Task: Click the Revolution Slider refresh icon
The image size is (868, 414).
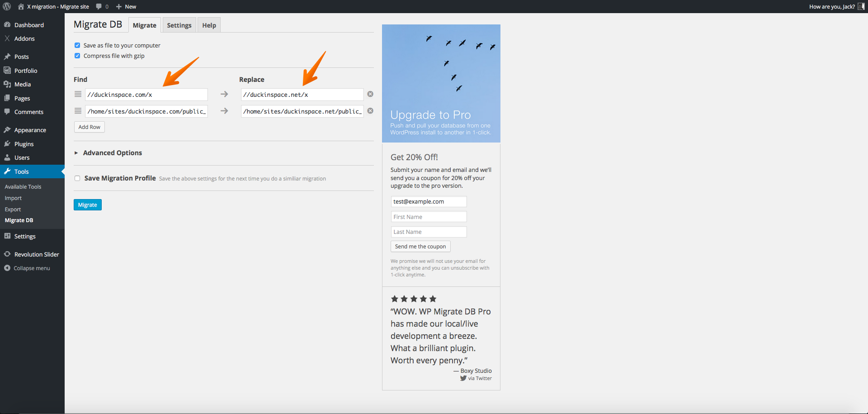Action: coord(7,254)
